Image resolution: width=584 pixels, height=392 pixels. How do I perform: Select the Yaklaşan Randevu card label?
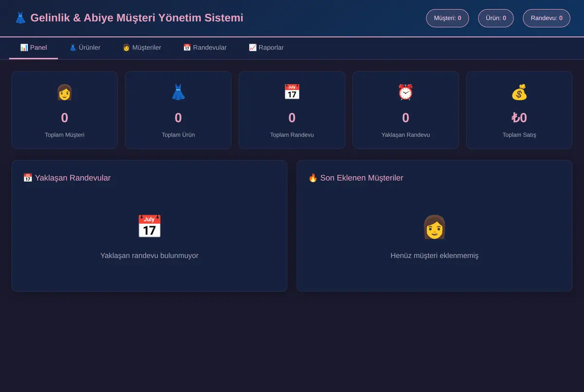pos(405,135)
